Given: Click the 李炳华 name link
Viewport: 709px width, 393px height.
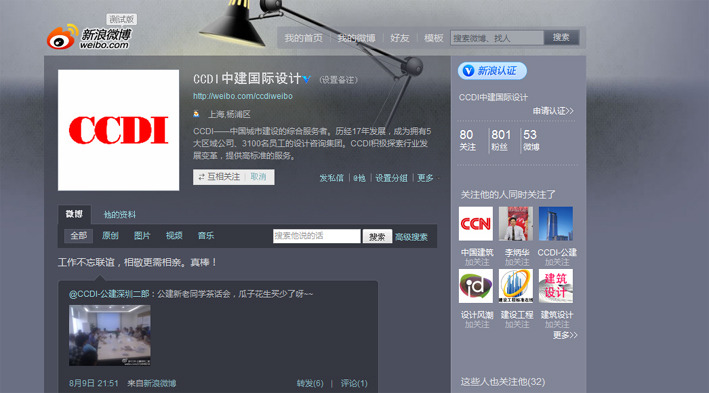Looking at the screenshot, I should tap(517, 252).
